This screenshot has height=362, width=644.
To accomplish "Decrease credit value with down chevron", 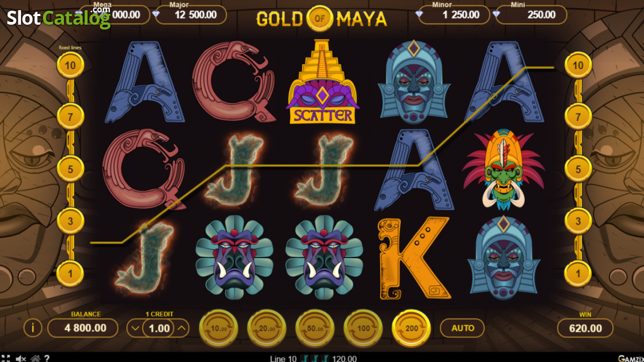I will click(135, 328).
